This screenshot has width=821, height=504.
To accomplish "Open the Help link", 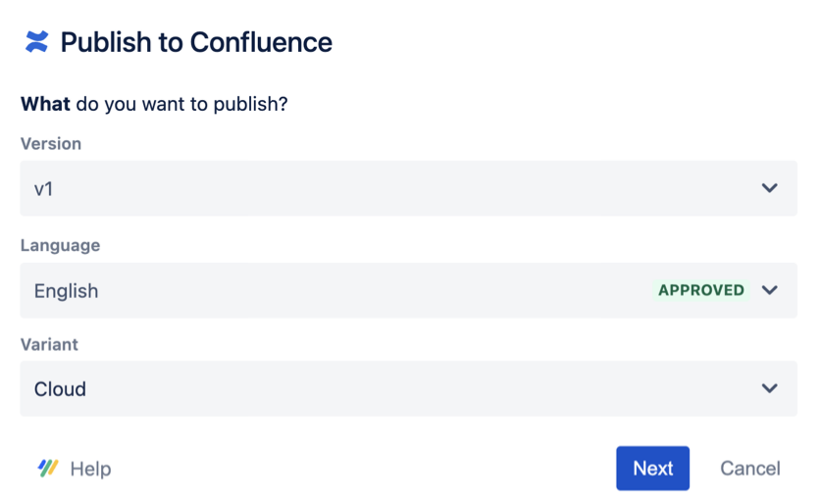I will pos(90,469).
